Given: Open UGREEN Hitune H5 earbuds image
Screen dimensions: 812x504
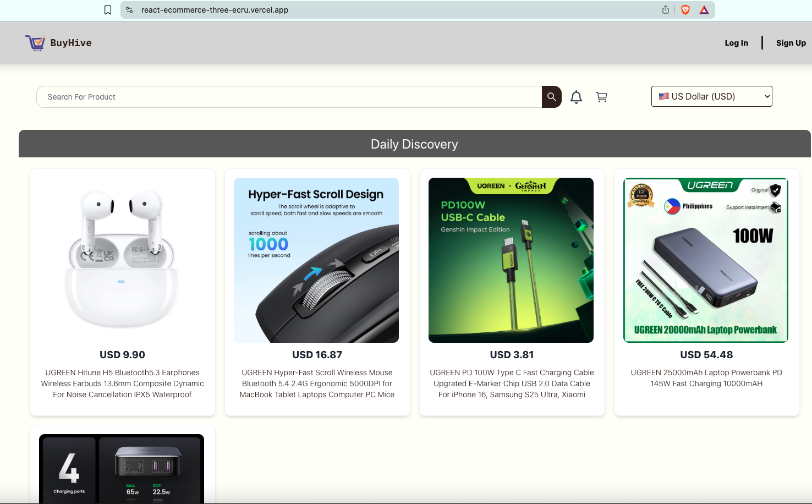Looking at the screenshot, I should coord(123,260).
